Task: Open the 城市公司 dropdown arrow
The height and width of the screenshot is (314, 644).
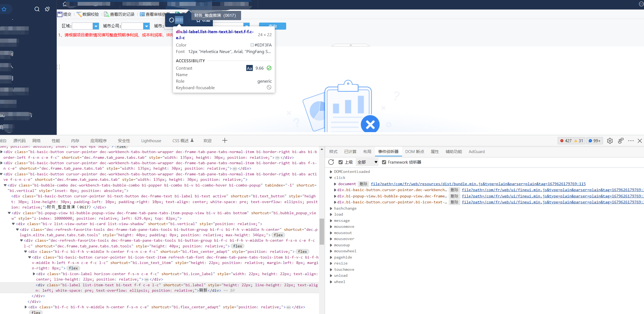Action: pyautogui.click(x=146, y=26)
